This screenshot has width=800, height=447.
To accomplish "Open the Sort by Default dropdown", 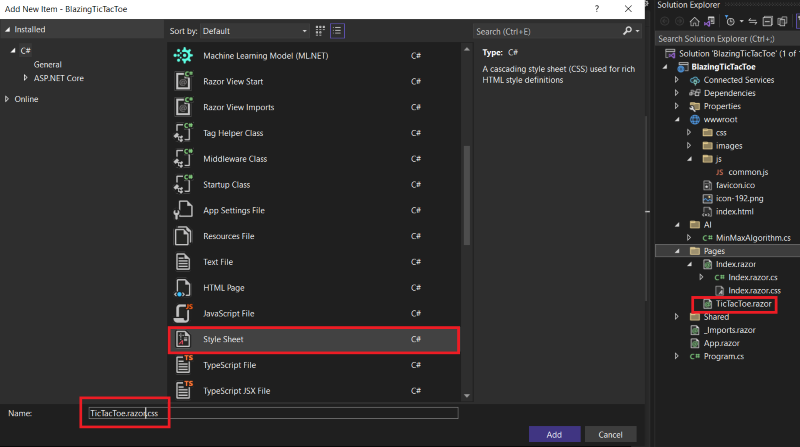I will 255,31.
